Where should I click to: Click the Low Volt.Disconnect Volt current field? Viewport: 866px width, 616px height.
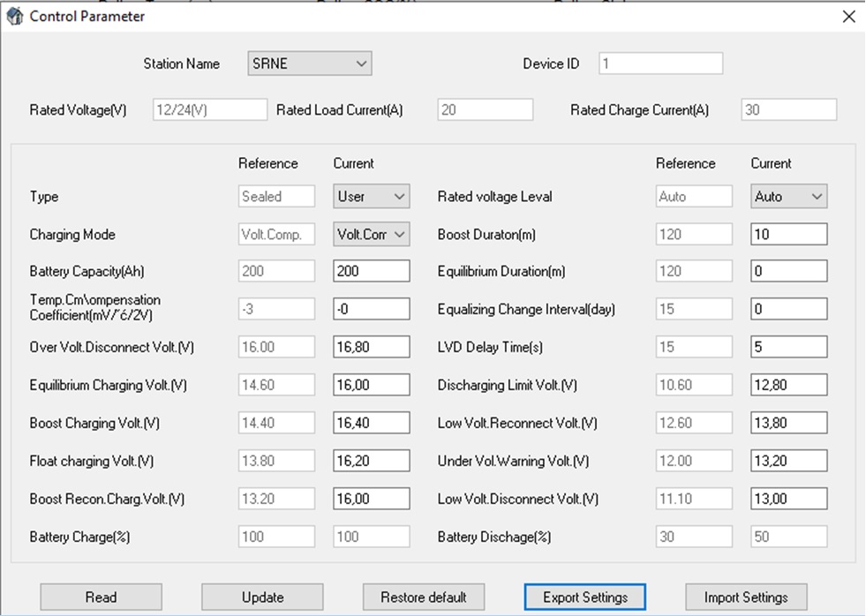click(789, 499)
